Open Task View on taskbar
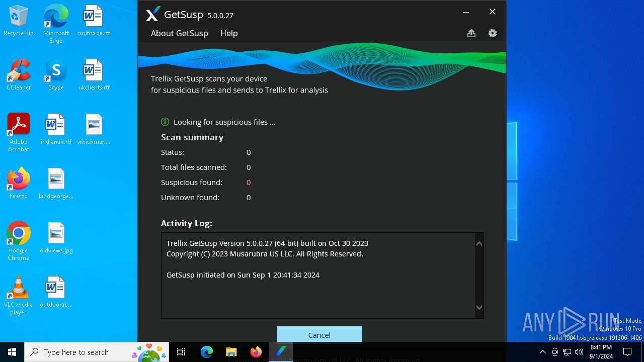Screen dimensions: 644x362 coord(181,352)
